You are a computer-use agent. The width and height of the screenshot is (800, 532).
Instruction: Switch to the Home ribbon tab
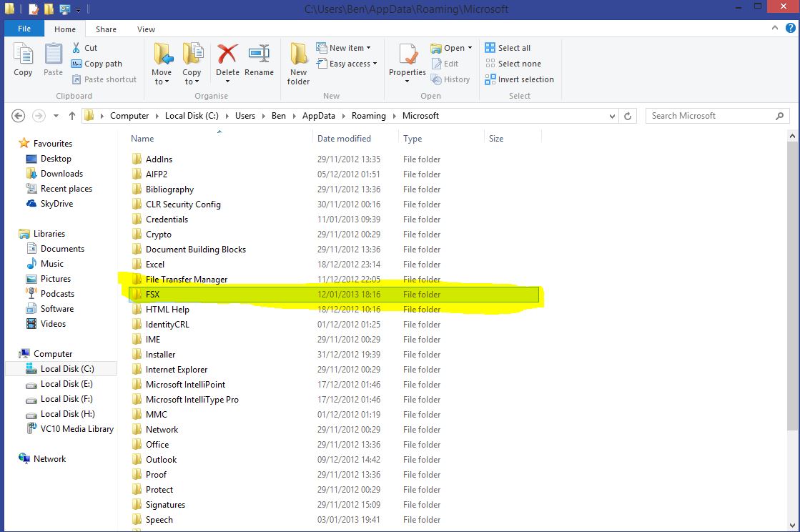click(65, 29)
